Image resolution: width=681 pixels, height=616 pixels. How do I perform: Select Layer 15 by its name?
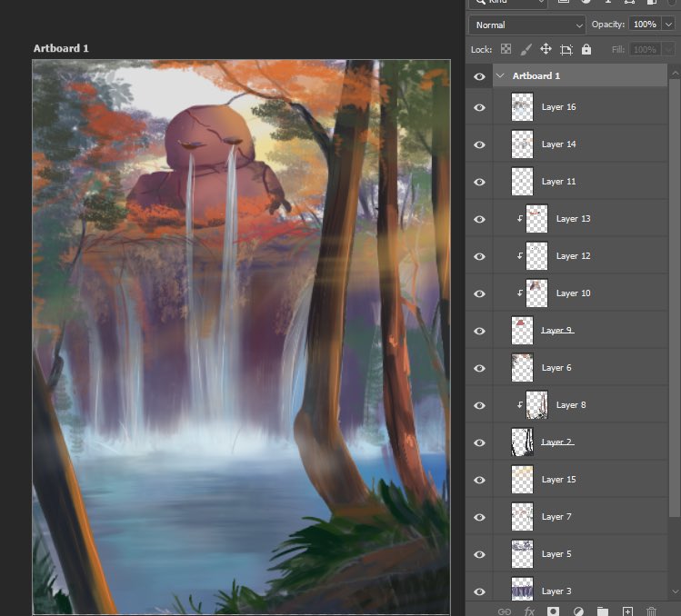pos(558,480)
